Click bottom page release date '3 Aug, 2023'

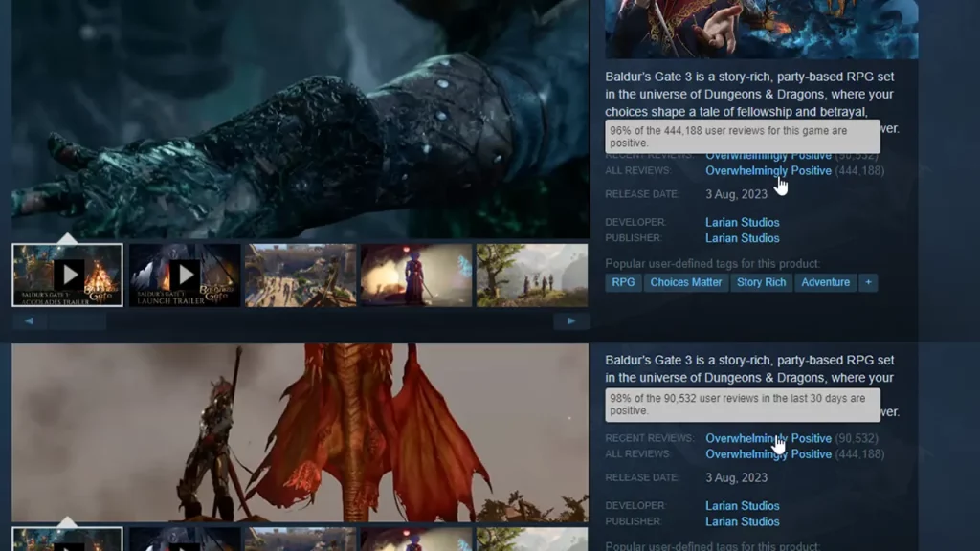tap(736, 478)
